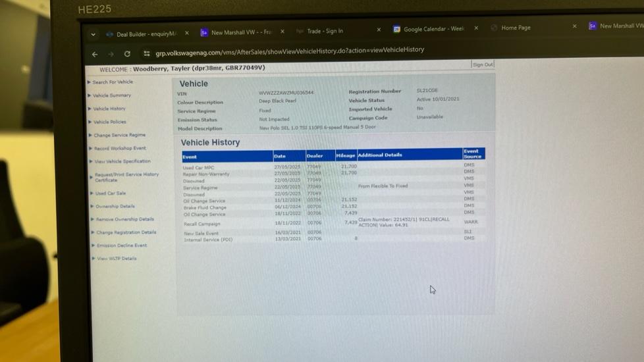Open Request/Print Service History Certificate
Viewport: 644px width, 362px height.
pos(126,177)
